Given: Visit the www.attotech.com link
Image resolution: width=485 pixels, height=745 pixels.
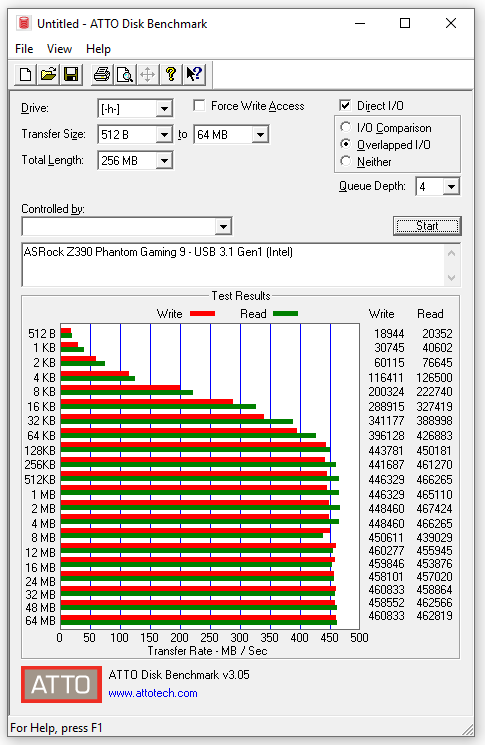Looking at the screenshot, I should point(153,693).
